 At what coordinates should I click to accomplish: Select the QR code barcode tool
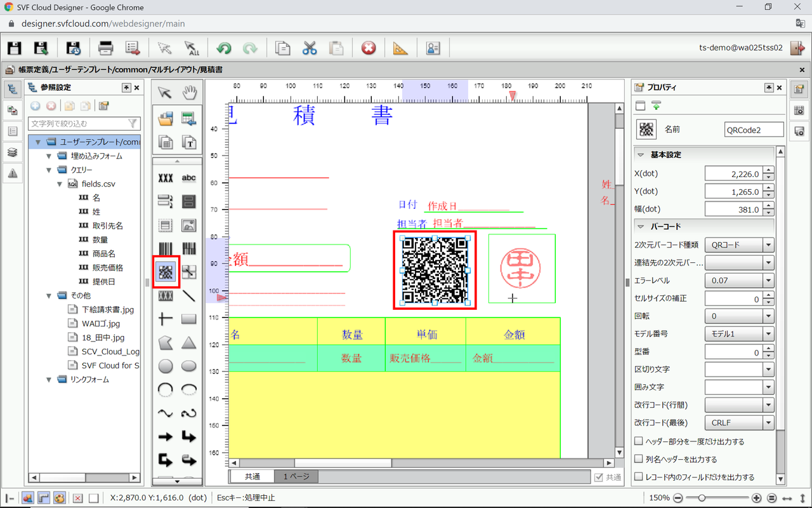(166, 272)
